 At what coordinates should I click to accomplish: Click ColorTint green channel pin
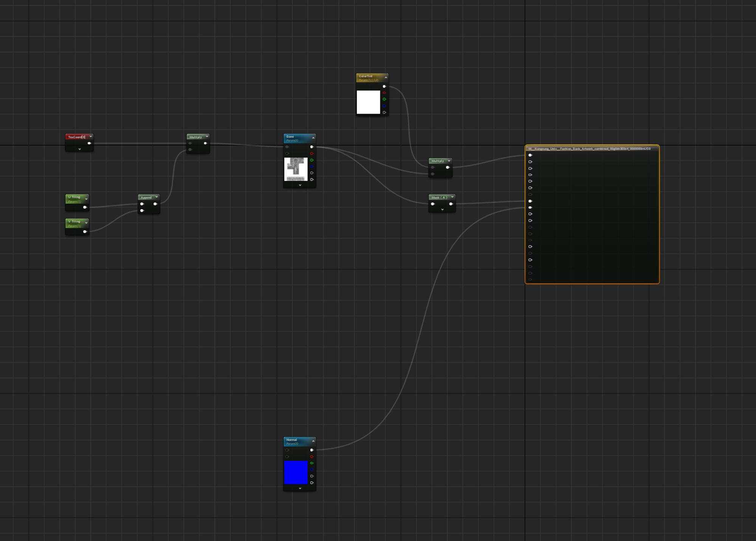pos(384,99)
